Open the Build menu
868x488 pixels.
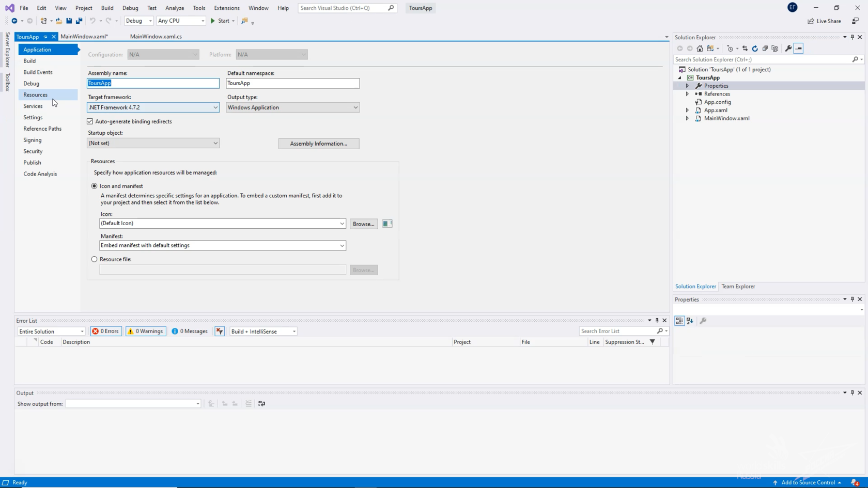pyautogui.click(x=107, y=8)
